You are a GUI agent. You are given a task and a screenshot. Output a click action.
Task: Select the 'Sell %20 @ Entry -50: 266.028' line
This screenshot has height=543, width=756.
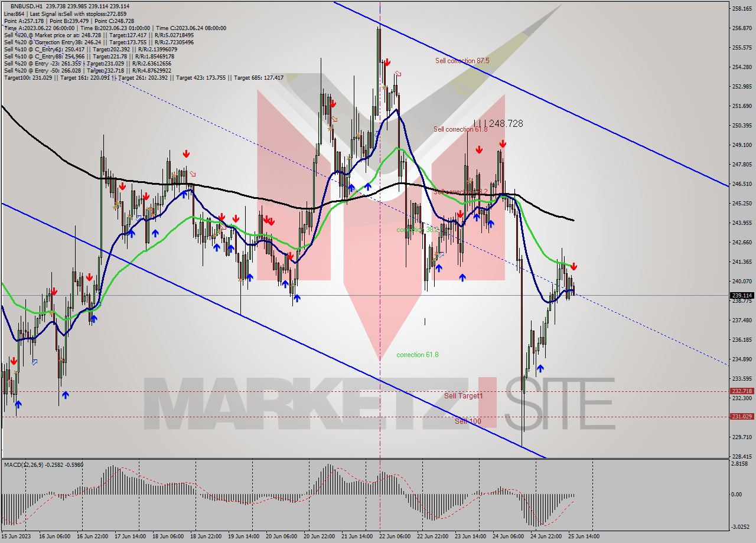(87, 70)
